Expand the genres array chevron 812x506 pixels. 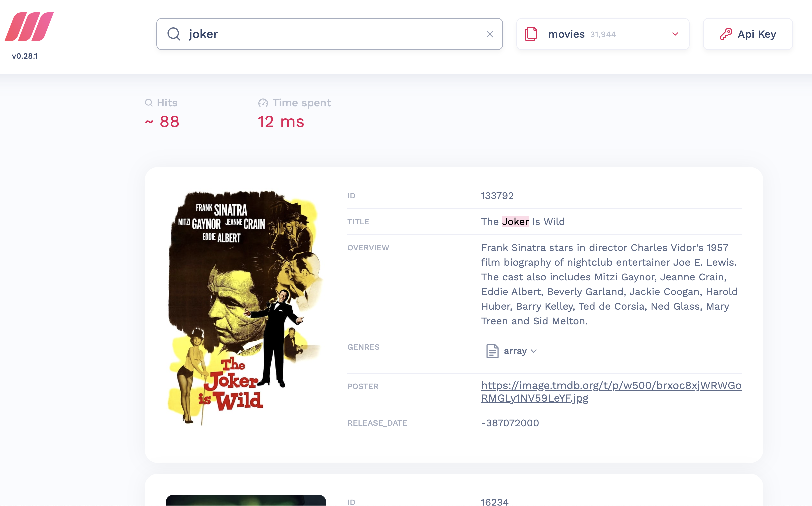pos(534,351)
